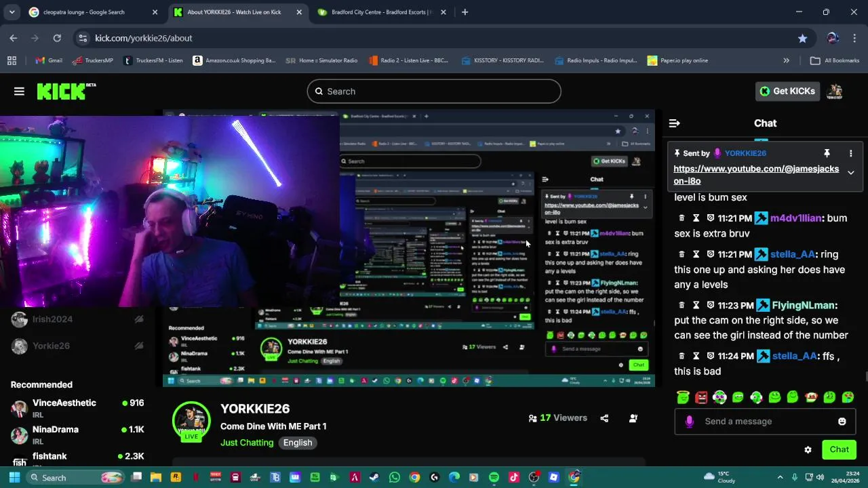Open Yorkie26 in the followed list
Image resolution: width=868 pixels, height=488 pixels.
pos(78,346)
